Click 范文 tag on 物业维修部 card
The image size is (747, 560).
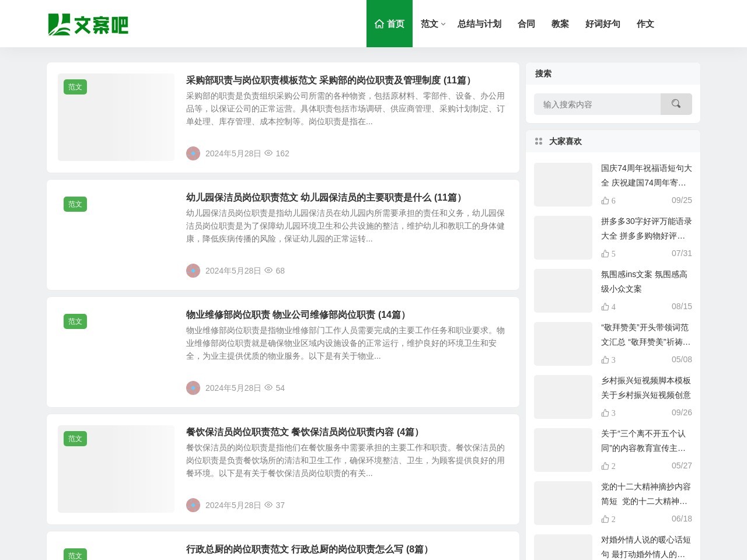click(75, 321)
